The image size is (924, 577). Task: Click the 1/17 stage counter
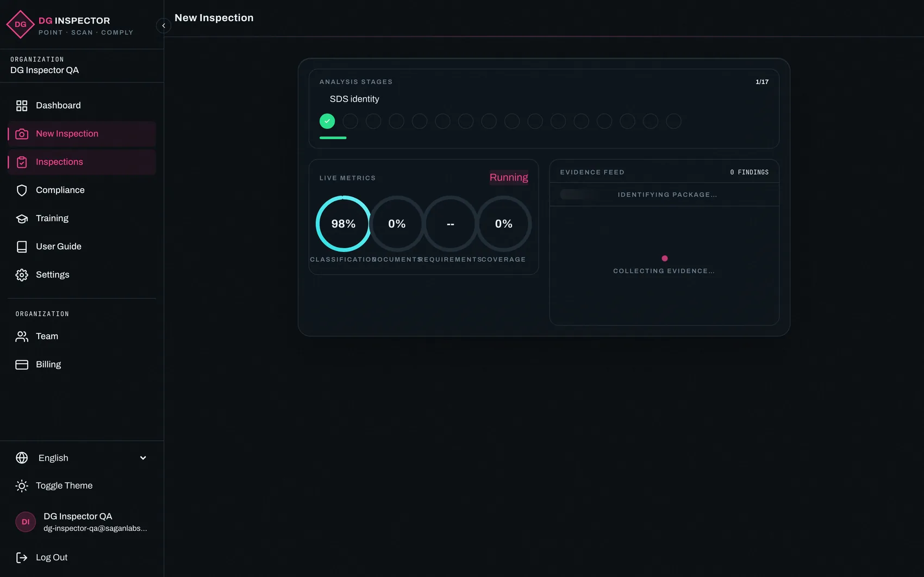(x=762, y=82)
